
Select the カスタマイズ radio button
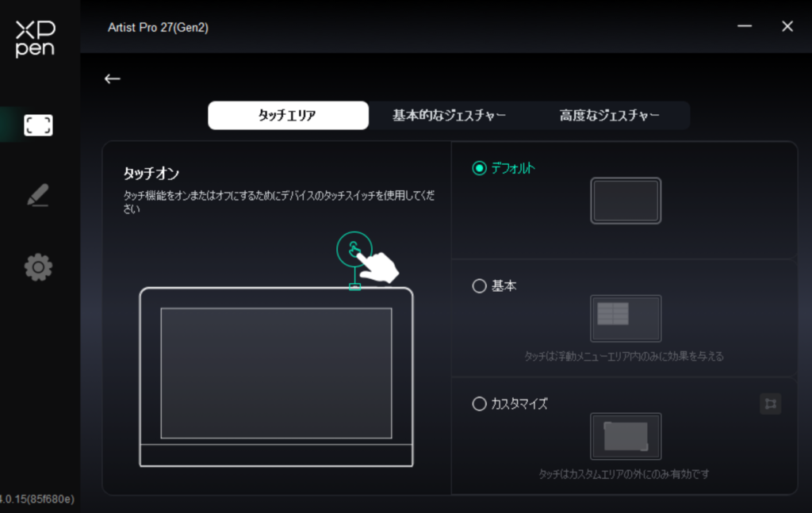pos(479,404)
